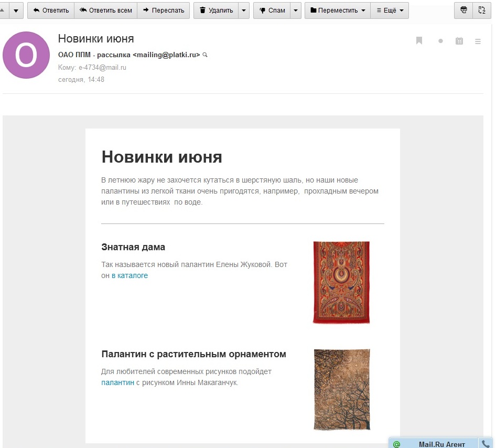Open dropdown arrow next to Удалить
This screenshot has width=496, height=448.
244,10
